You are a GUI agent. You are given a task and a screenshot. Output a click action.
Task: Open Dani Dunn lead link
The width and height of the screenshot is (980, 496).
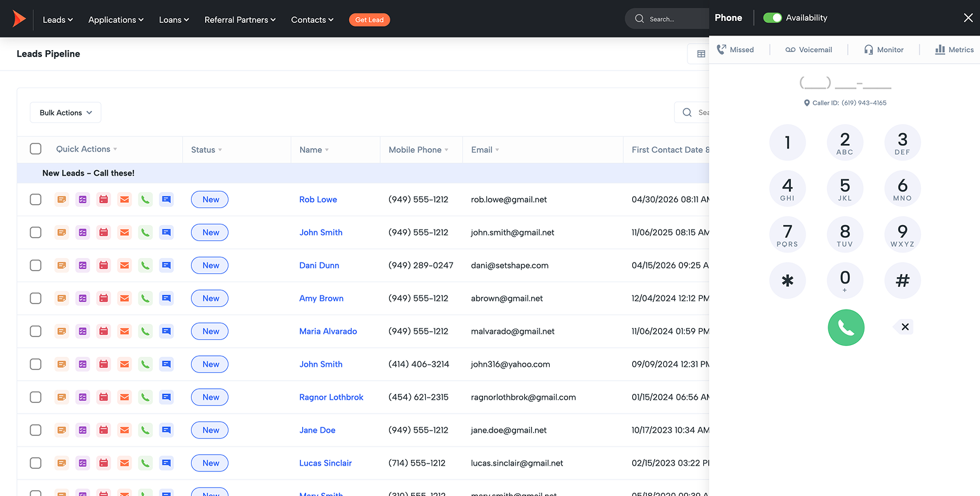tap(319, 265)
